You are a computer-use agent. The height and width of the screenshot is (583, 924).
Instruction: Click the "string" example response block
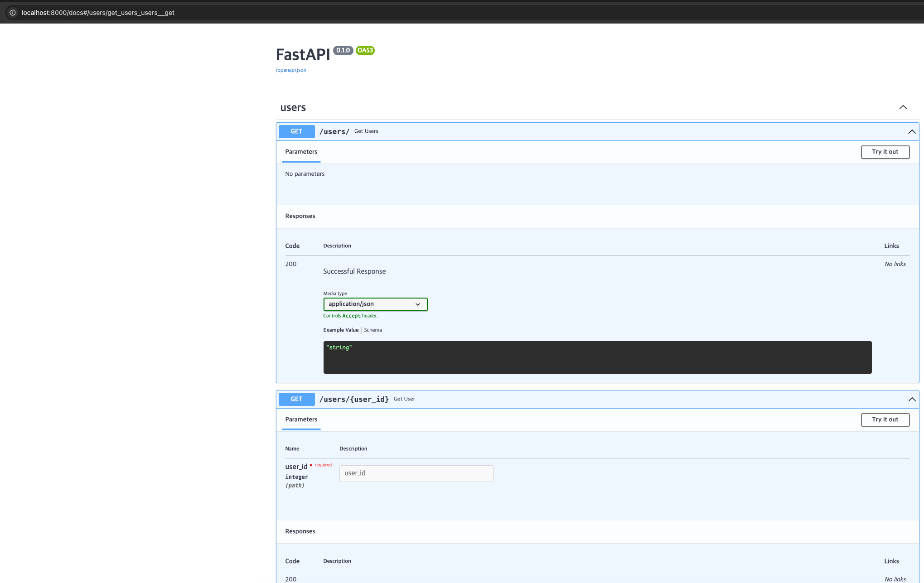click(x=597, y=357)
